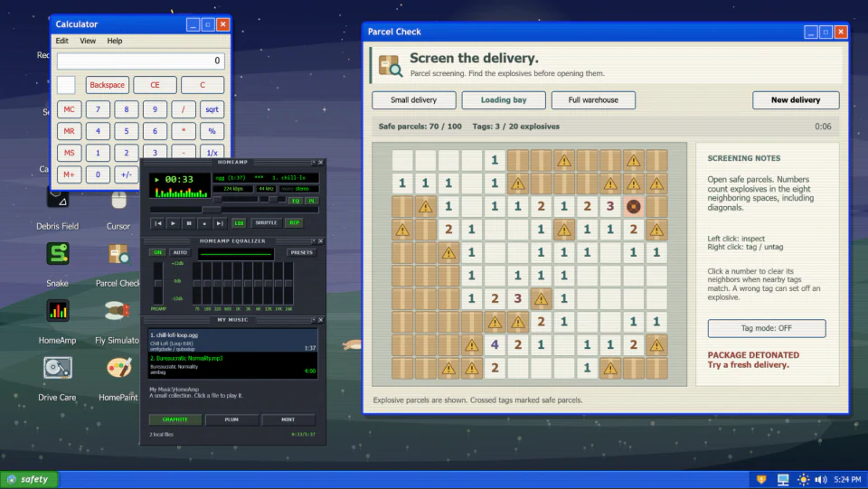This screenshot has height=489, width=868.
Task: Toggle the PL playlist button in HomeAmp
Action: point(312,201)
